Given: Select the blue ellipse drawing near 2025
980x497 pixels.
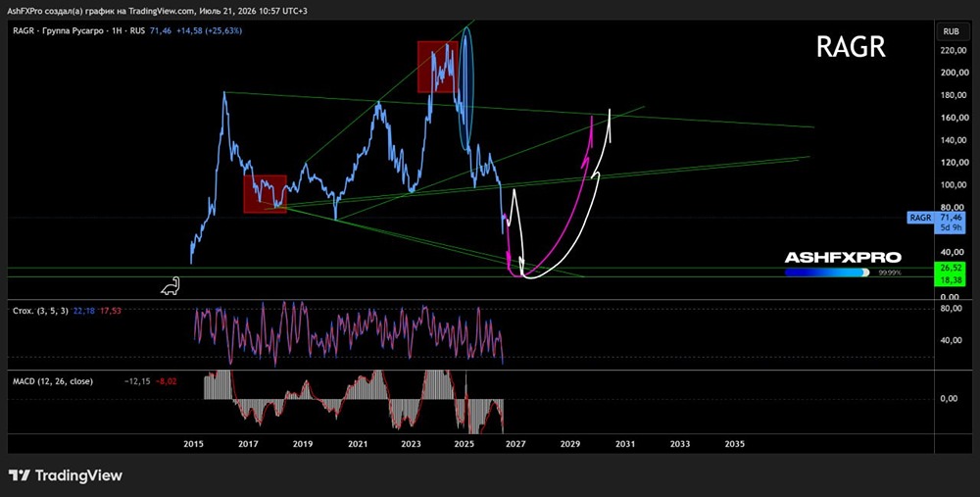Looking at the screenshot, I should point(467,87).
